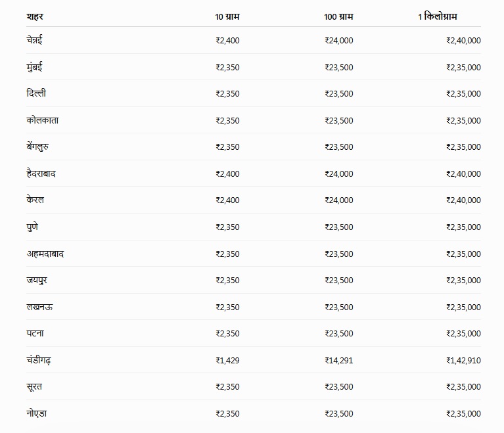This screenshot has width=504, height=433.
Task: Open the अहमदाबाद entry
Action: pyautogui.click(x=45, y=254)
